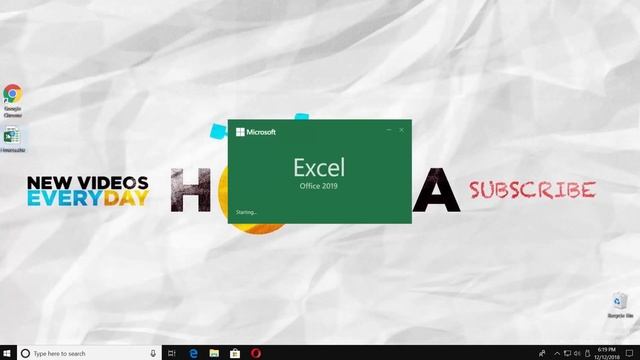Viewport: 640px width, 360px height.
Task: Open the Windows Start menu
Action: (7, 353)
